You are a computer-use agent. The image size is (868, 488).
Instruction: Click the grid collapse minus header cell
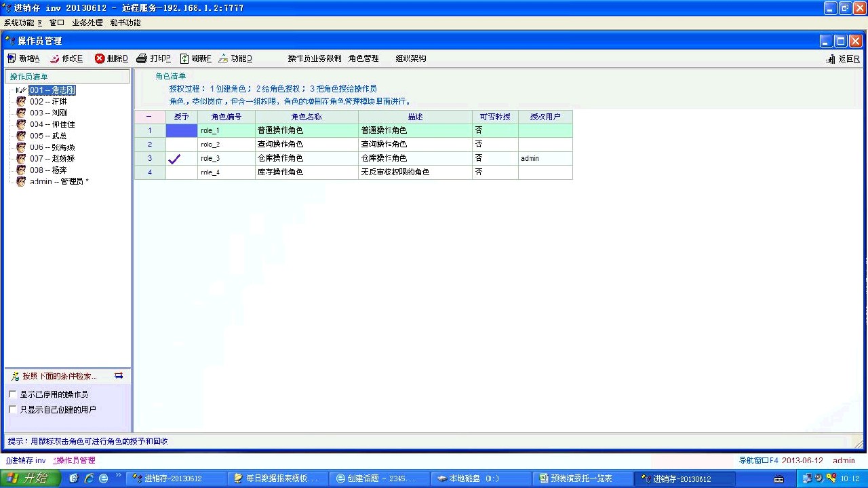[149, 117]
